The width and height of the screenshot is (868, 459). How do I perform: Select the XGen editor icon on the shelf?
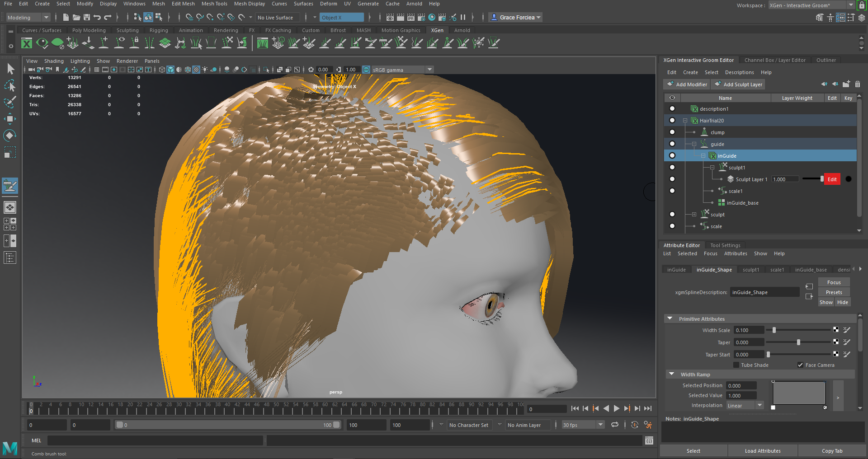point(27,43)
